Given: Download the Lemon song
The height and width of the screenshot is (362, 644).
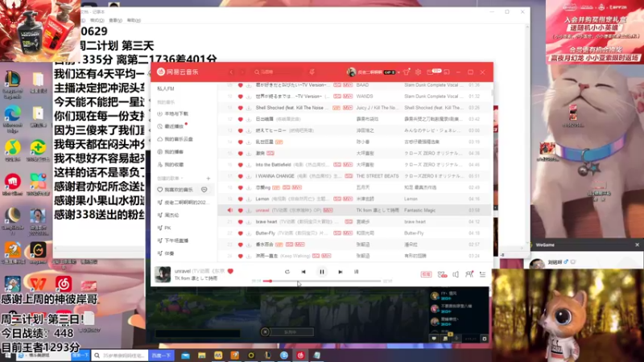Looking at the screenshot, I should [x=249, y=199].
